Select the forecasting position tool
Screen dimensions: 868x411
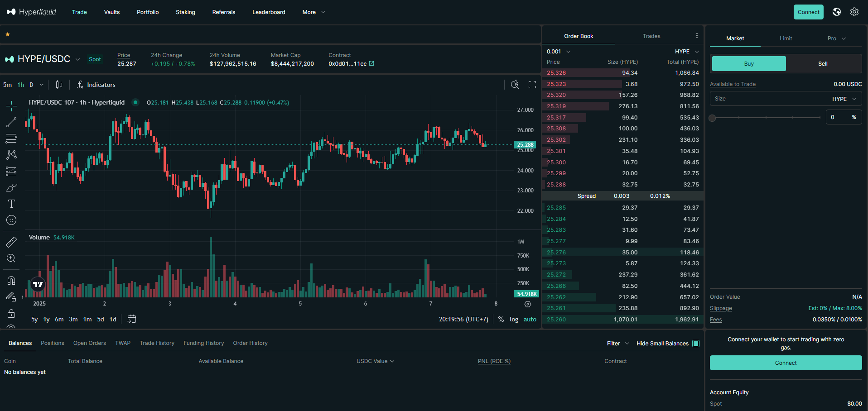tap(11, 171)
